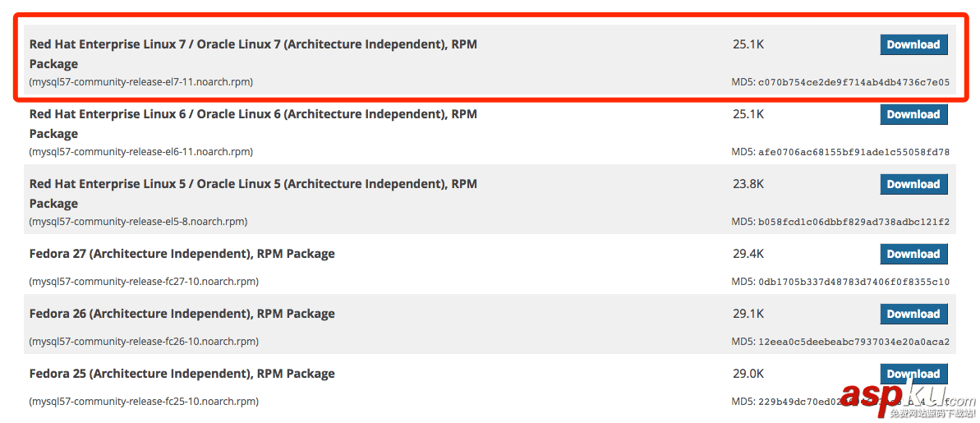Download the Red Hat Enterprise Linux 6 package

[913, 114]
